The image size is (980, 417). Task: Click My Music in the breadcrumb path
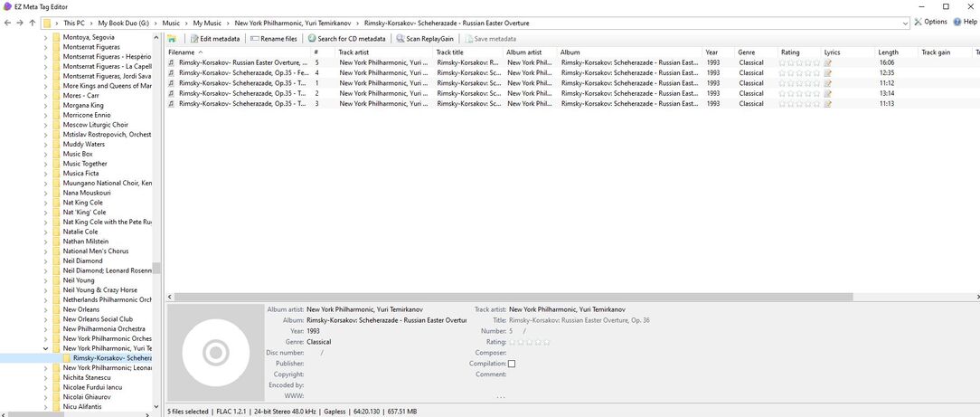pyautogui.click(x=207, y=24)
